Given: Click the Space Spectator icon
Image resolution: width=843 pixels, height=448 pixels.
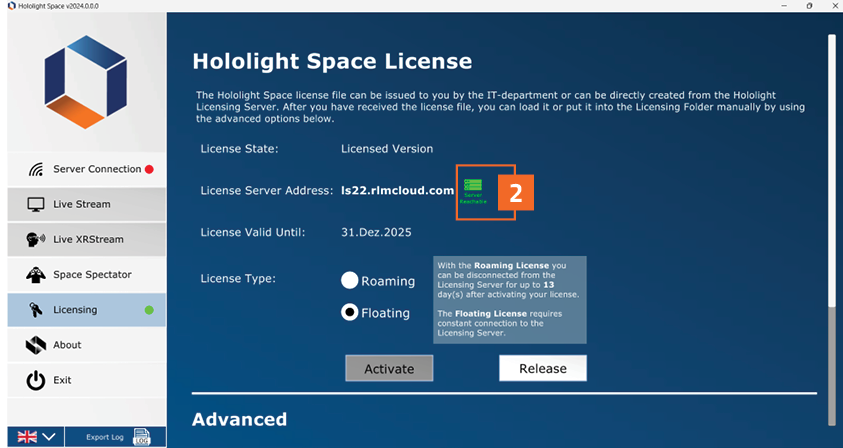Looking at the screenshot, I should tap(36, 275).
